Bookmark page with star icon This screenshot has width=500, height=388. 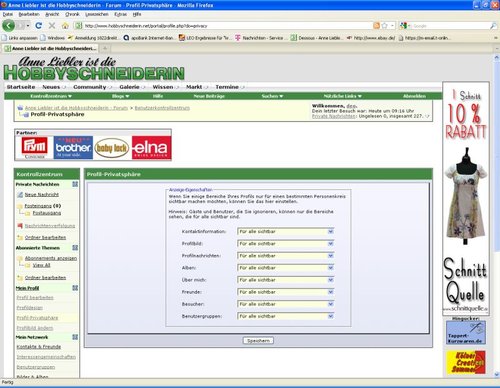tap(385, 26)
